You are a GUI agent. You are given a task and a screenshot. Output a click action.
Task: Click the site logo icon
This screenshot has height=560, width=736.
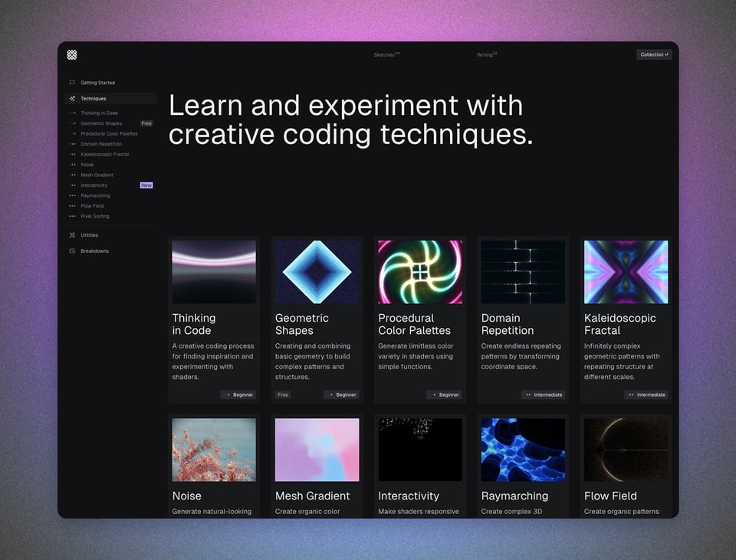pos(72,55)
